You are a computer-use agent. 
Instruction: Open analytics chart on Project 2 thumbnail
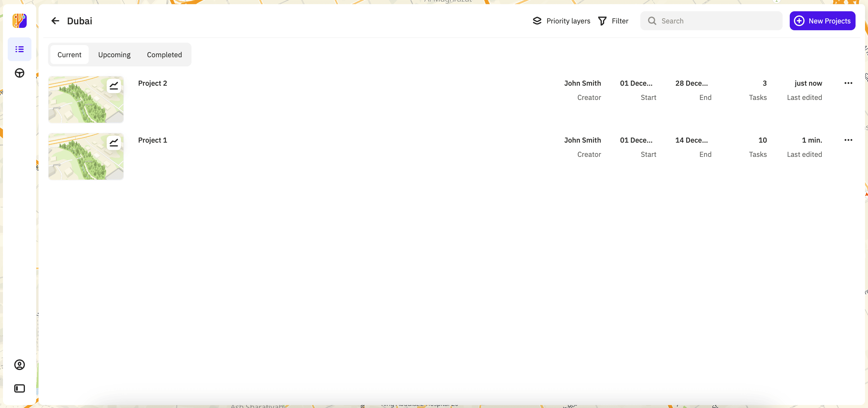[x=114, y=86]
